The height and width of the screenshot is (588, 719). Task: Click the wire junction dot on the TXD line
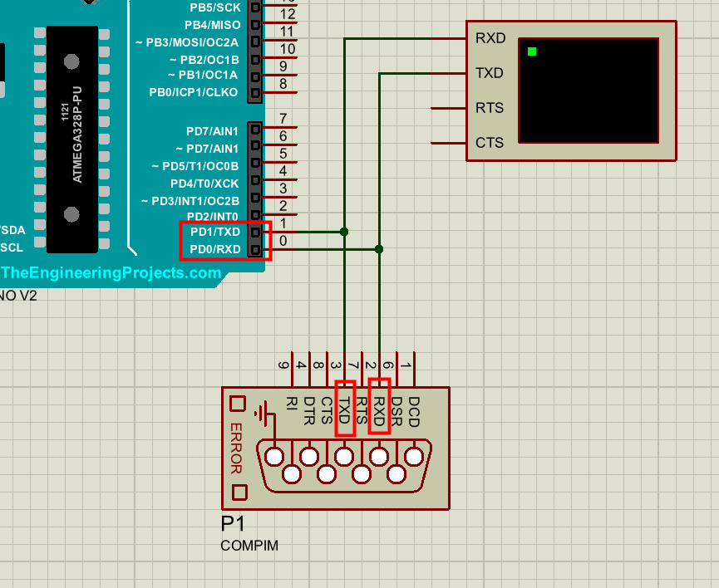344,232
